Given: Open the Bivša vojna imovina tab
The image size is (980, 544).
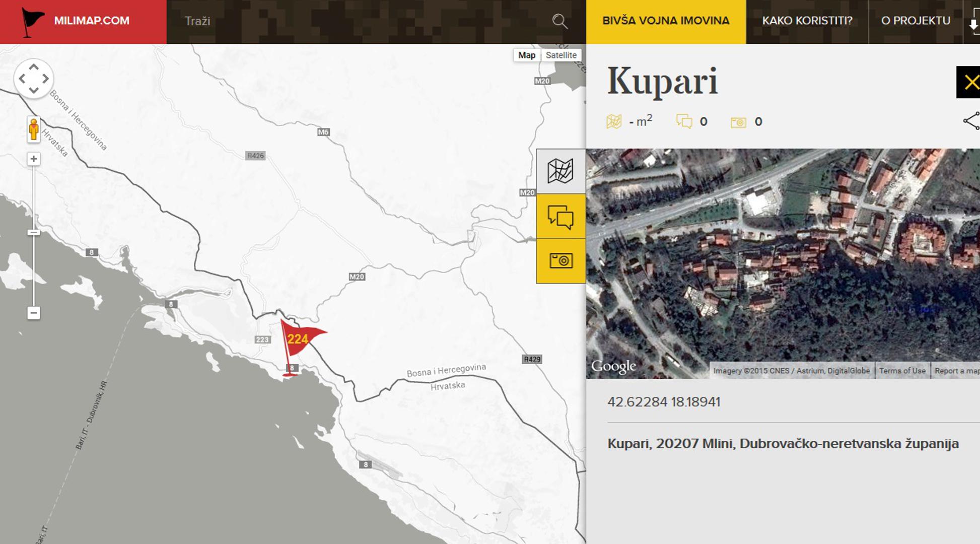Looking at the screenshot, I should (x=665, y=21).
